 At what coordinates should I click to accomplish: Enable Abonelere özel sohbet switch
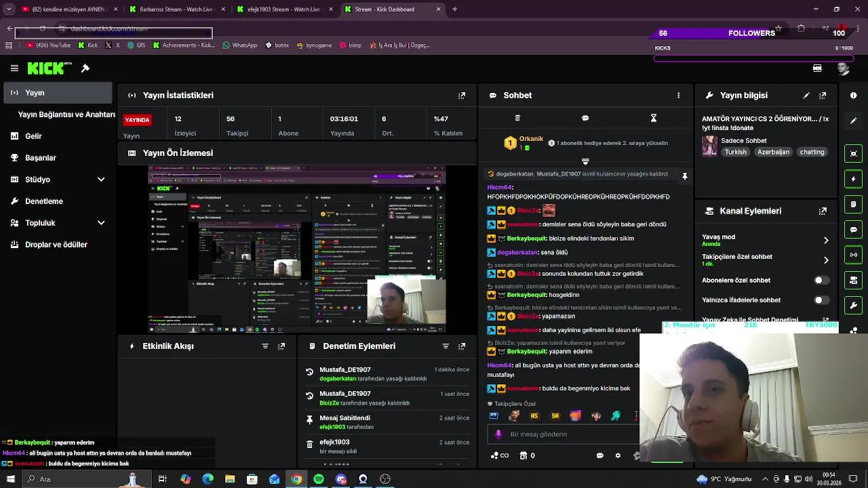click(821, 280)
